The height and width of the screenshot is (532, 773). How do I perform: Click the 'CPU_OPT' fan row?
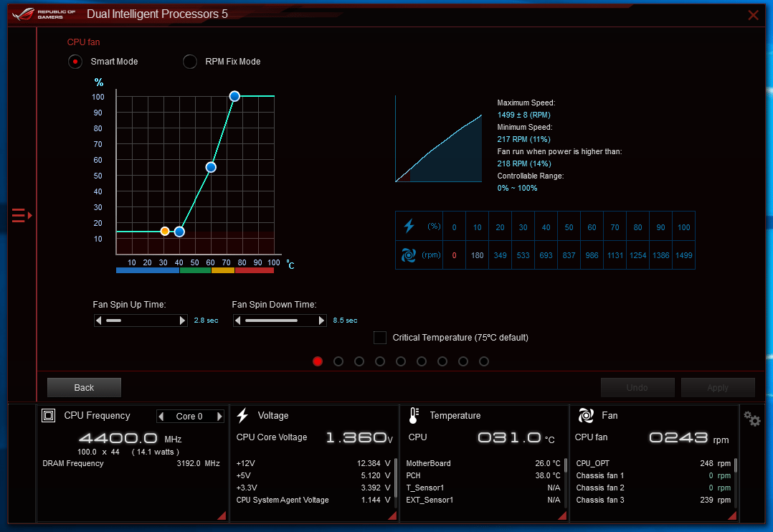click(x=653, y=463)
